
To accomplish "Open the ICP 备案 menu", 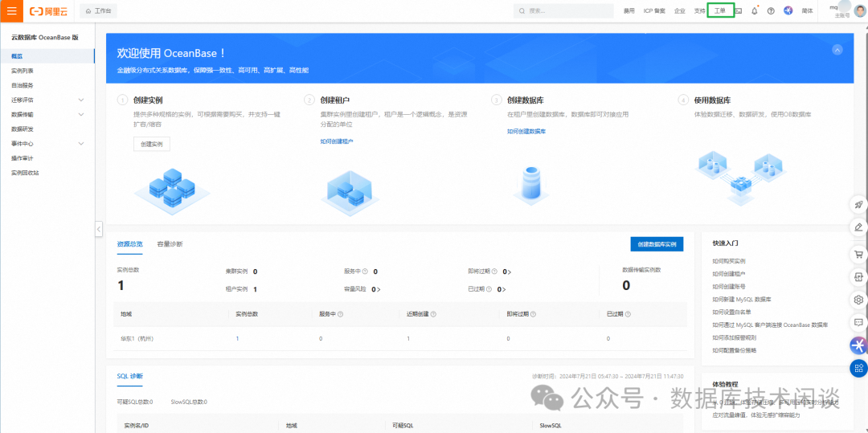I will pyautogui.click(x=654, y=11).
